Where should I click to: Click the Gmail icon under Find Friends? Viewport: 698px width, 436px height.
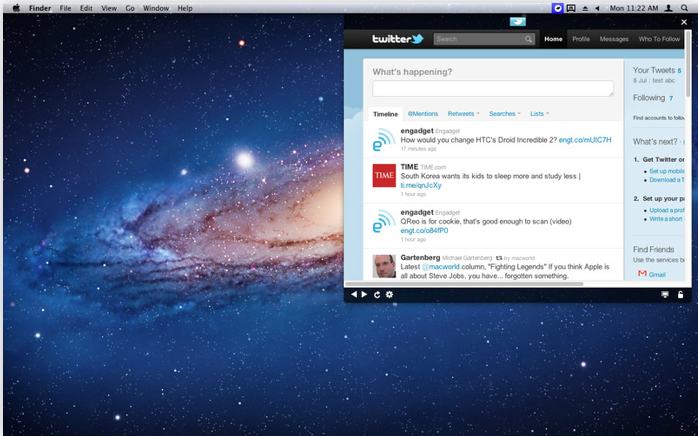coord(642,273)
